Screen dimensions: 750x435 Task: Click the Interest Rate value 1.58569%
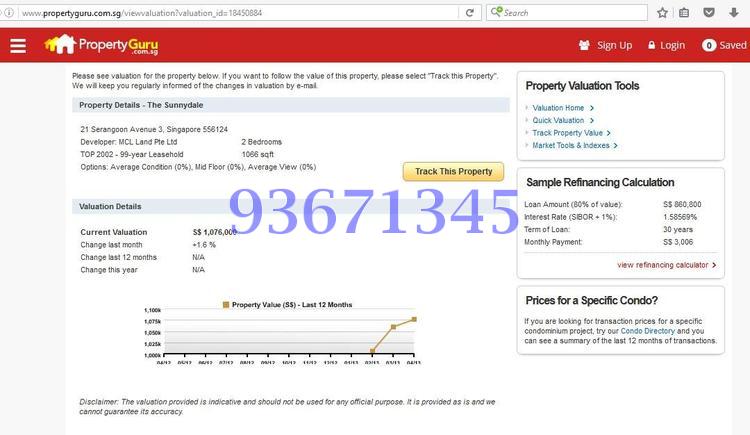pyautogui.click(x=680, y=217)
